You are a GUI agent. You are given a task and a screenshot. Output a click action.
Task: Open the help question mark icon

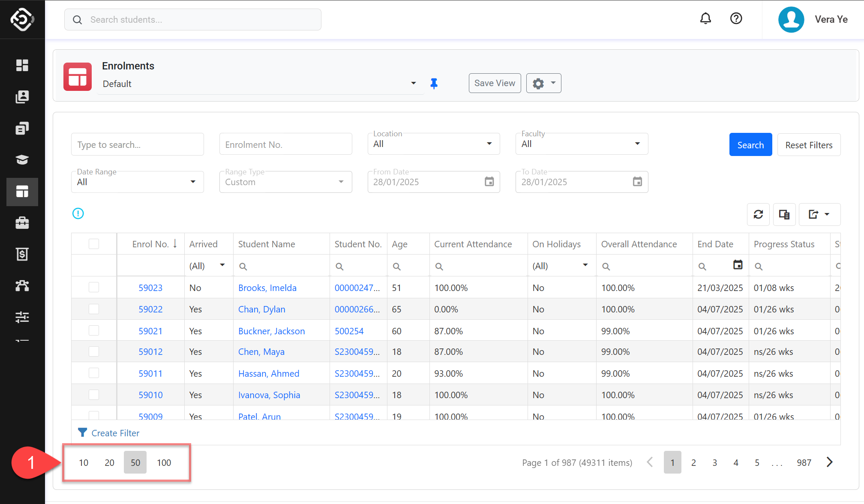(736, 18)
